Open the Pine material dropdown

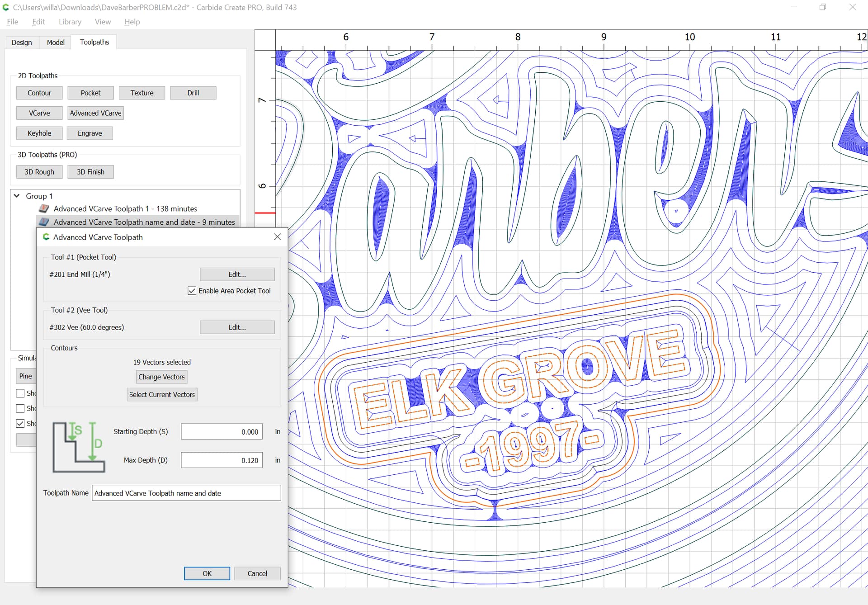point(26,376)
